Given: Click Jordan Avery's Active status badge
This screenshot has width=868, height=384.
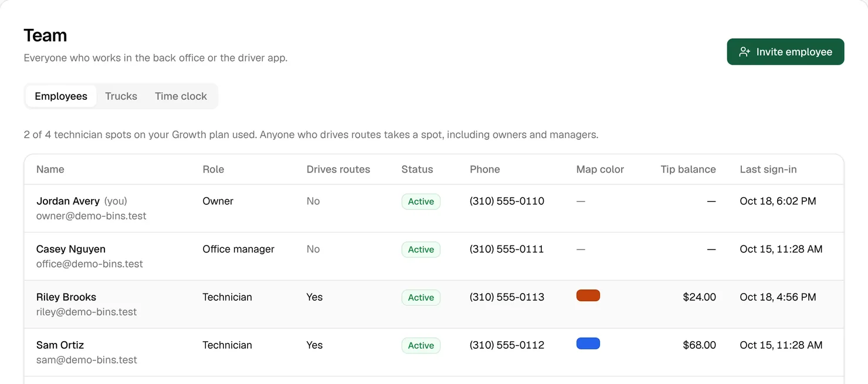Looking at the screenshot, I should click(x=421, y=201).
